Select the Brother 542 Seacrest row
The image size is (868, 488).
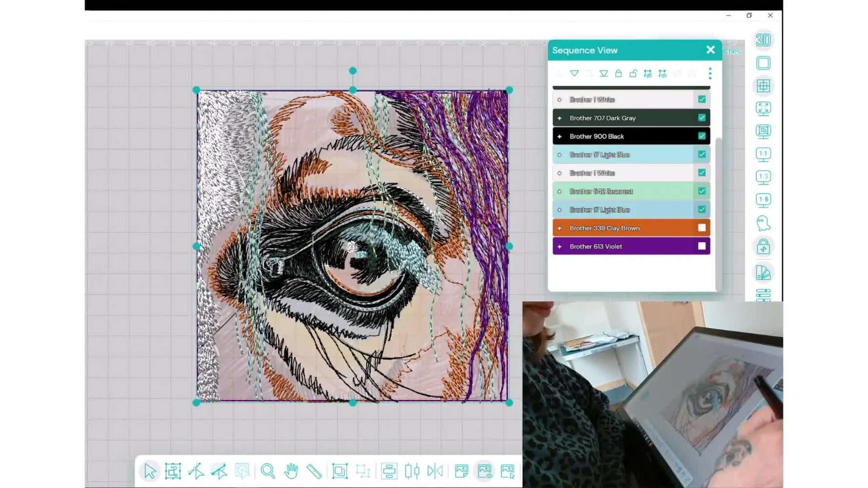point(631,191)
